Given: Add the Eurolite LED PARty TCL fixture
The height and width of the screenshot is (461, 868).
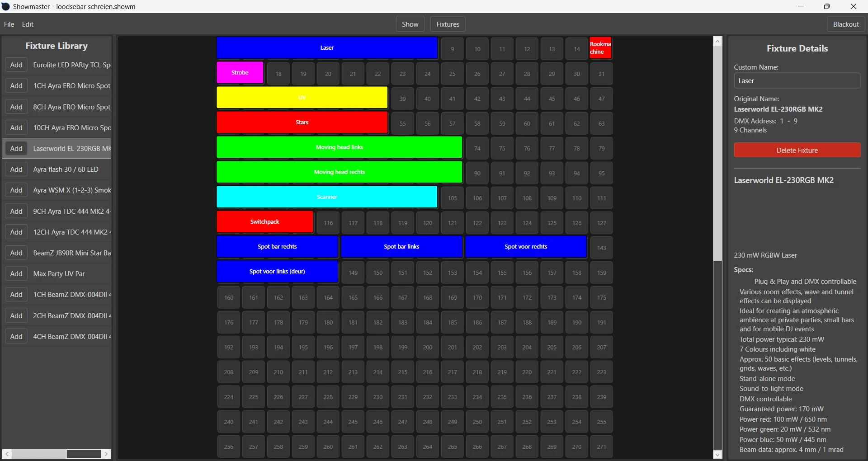Looking at the screenshot, I should click(x=16, y=65).
